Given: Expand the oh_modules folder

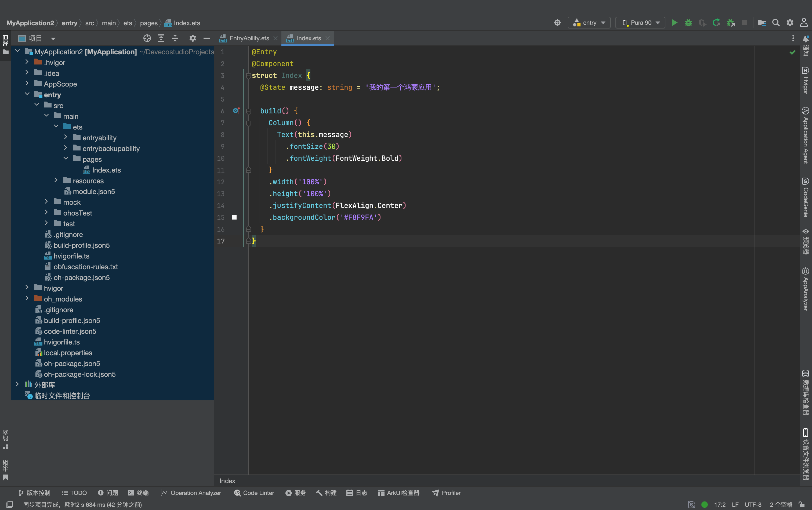Looking at the screenshot, I should click(27, 299).
